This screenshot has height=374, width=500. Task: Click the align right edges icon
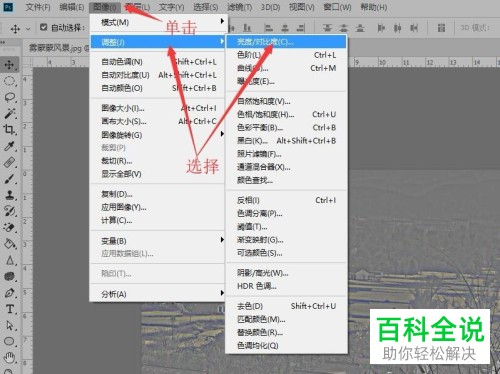[301, 28]
